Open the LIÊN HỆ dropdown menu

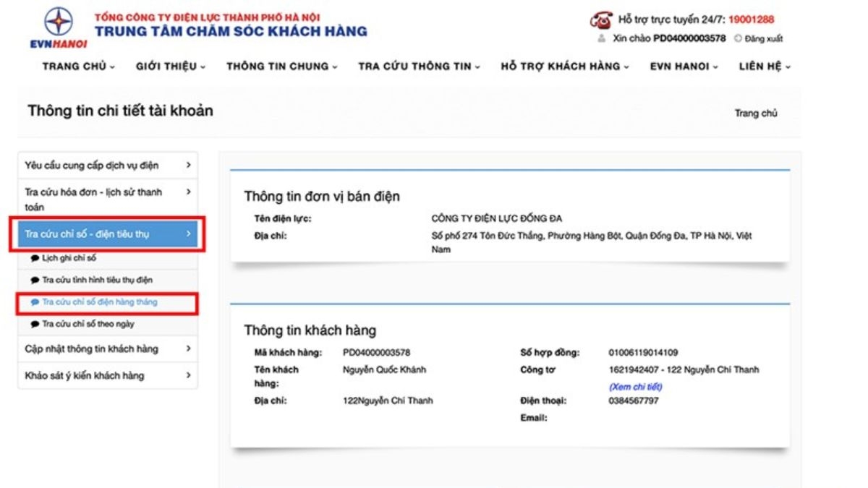pyautogui.click(x=764, y=67)
